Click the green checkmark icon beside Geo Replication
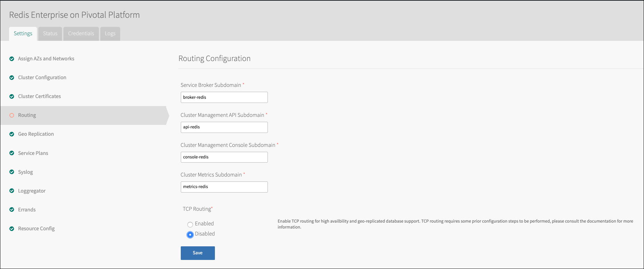Image resolution: width=644 pixels, height=269 pixels. pos(12,134)
